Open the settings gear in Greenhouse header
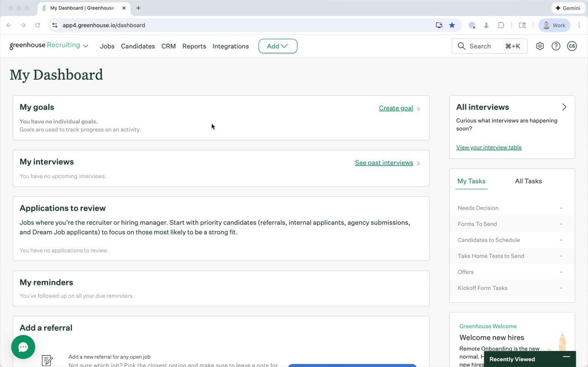The width and height of the screenshot is (588, 367). pos(540,46)
